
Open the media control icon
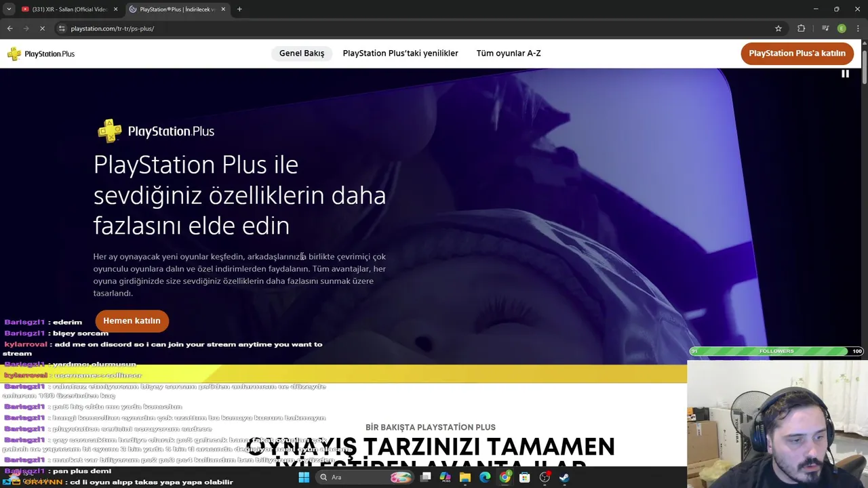pos(825,28)
